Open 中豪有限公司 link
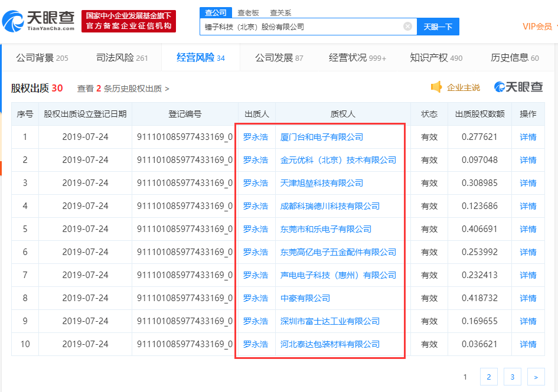Viewport: 558px width, 392px height. tap(305, 298)
